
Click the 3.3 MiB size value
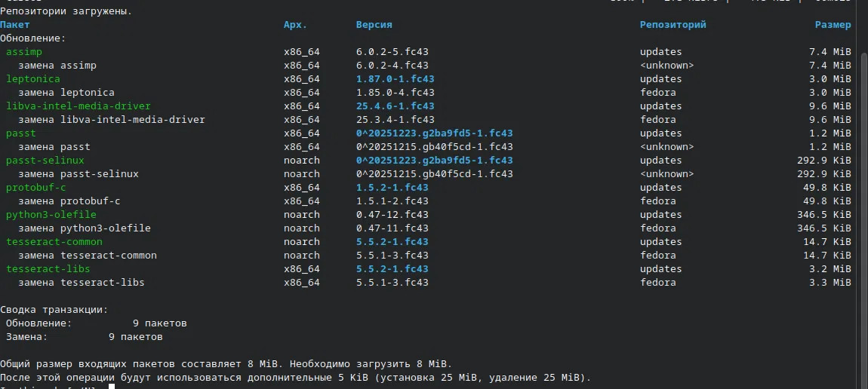point(833,283)
